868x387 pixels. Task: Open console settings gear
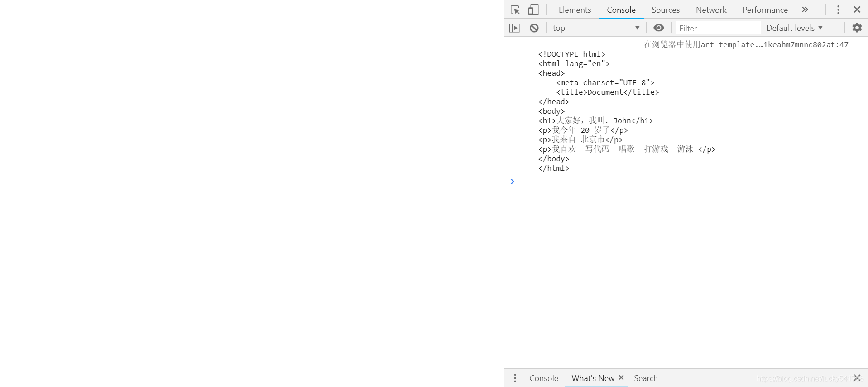pyautogui.click(x=857, y=28)
